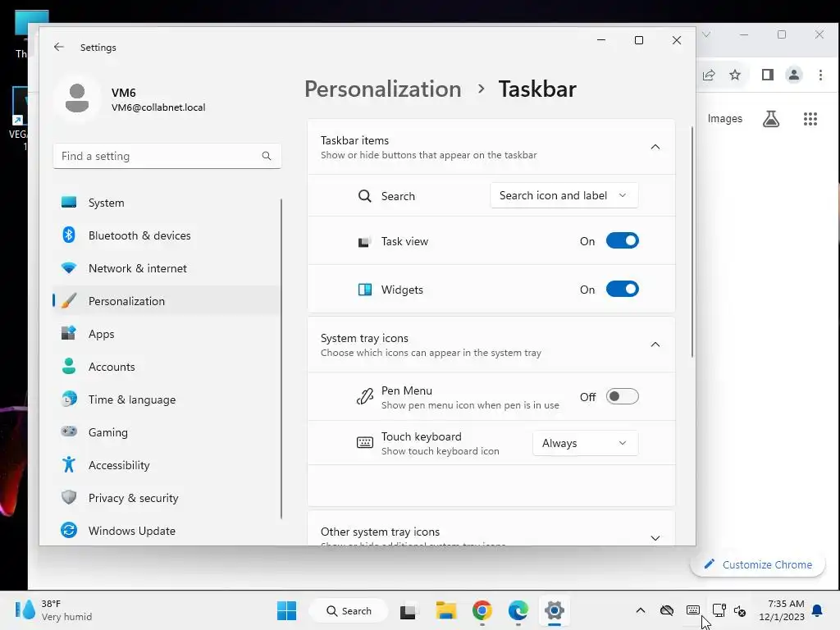
Task: Open Chrome's three-dot menu
Action: 820,75
